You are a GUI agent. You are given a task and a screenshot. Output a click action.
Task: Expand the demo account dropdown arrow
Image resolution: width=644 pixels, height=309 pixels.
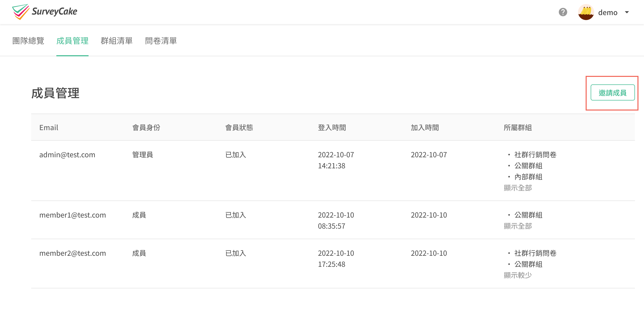click(x=627, y=12)
